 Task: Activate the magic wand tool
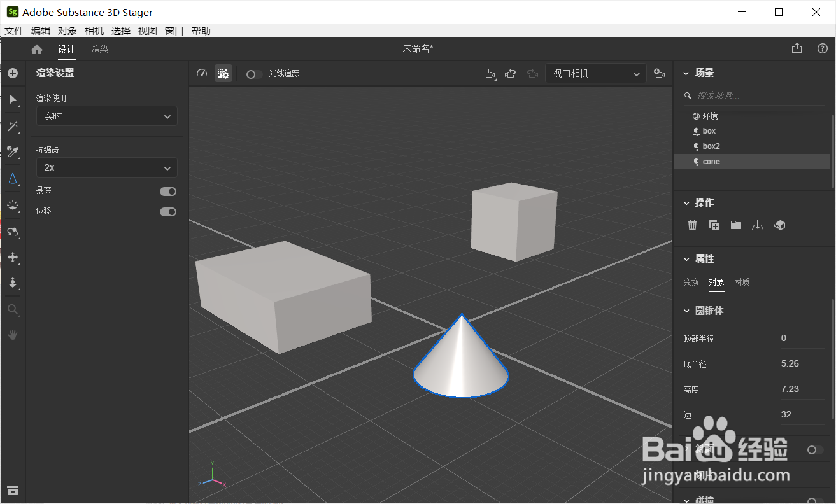(12, 126)
